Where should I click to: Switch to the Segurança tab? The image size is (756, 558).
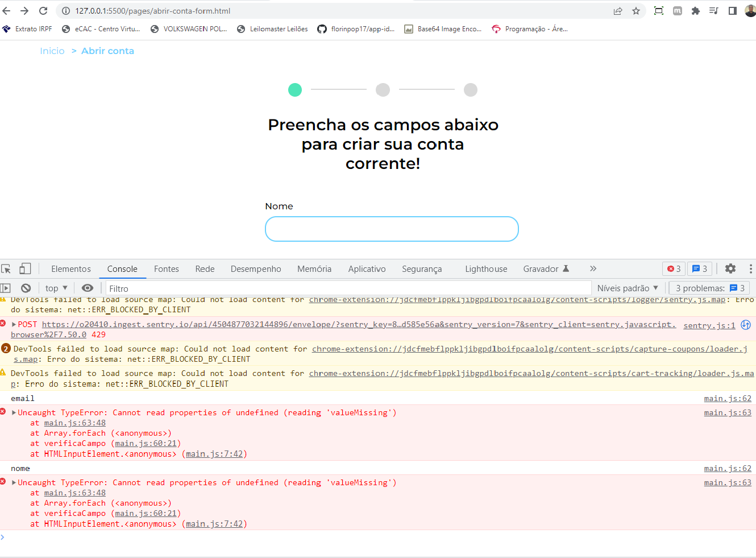(x=422, y=269)
